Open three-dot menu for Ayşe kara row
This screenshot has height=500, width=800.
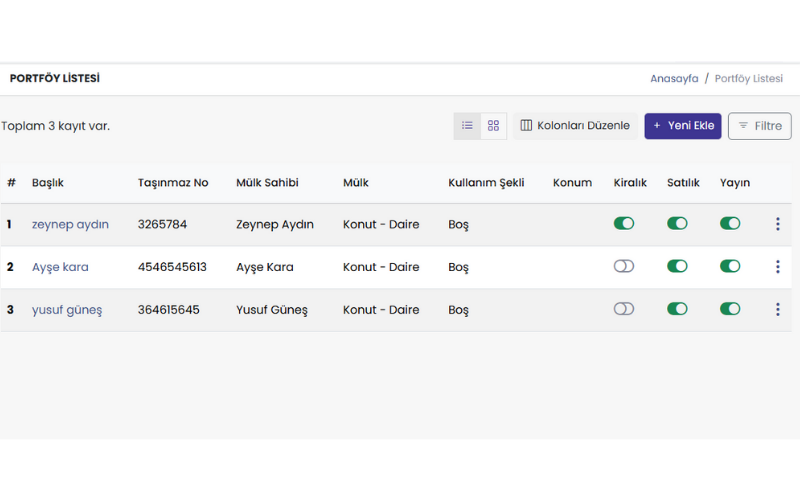[x=777, y=267]
